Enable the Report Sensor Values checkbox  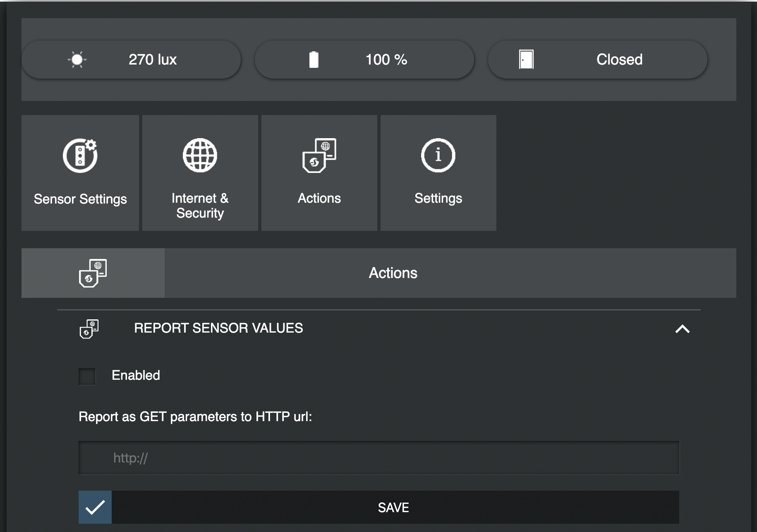pos(87,376)
